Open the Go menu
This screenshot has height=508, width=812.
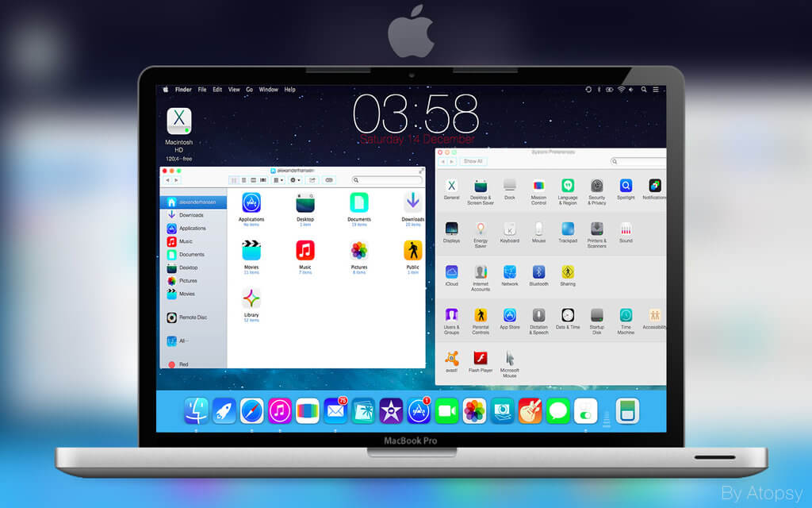[250, 90]
